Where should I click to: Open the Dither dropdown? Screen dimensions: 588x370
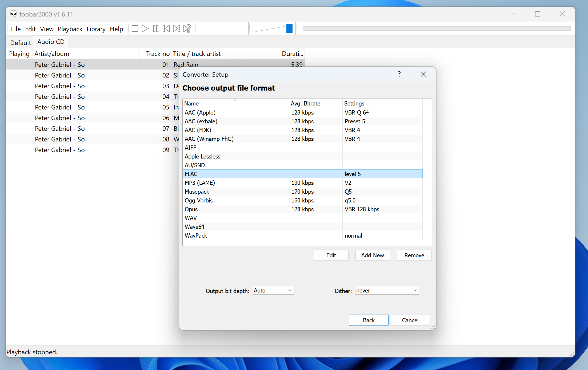pos(387,290)
